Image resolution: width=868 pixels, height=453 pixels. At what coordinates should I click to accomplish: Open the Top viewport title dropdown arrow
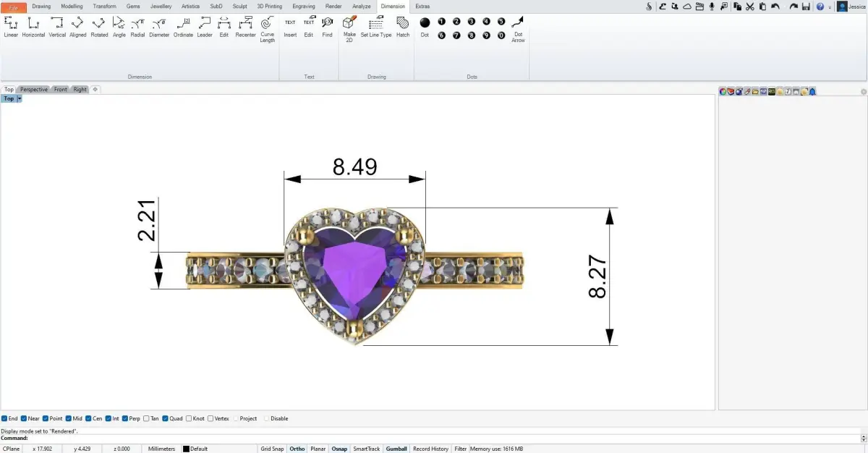(20, 98)
